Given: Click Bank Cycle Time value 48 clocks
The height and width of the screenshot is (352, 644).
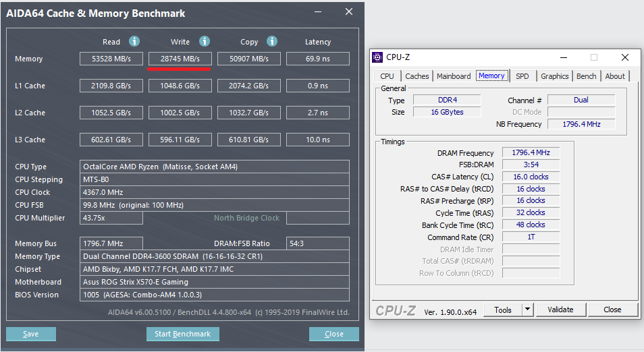Looking at the screenshot, I should (531, 225).
